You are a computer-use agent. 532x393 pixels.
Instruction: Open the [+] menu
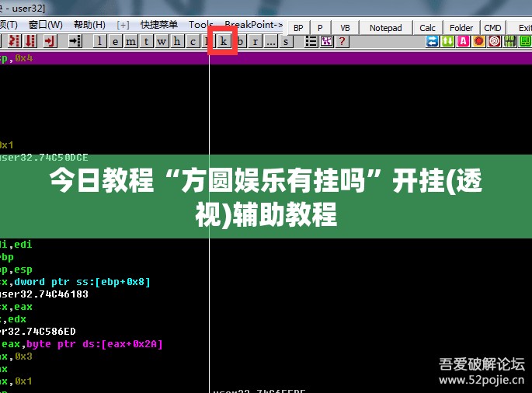123,25
